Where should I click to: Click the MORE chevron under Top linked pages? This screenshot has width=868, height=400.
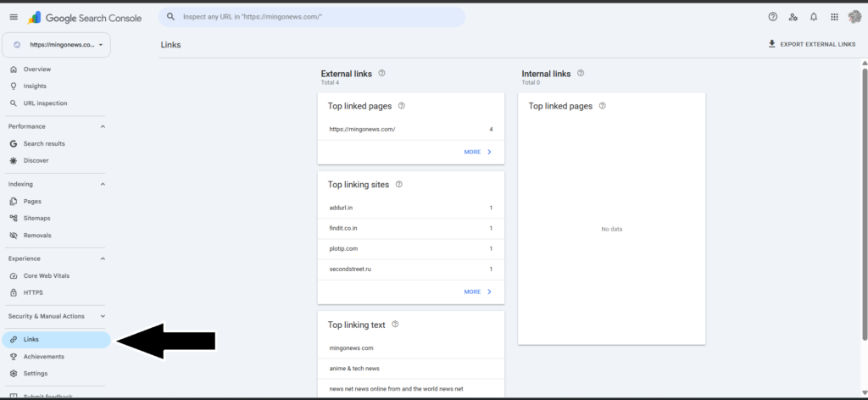(x=489, y=152)
